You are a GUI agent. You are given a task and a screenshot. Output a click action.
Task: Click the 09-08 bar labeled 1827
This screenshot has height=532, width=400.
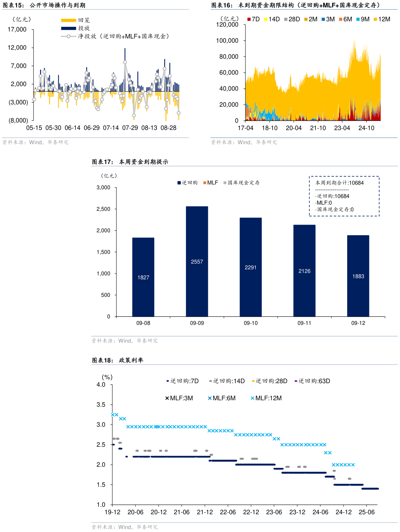143,277
